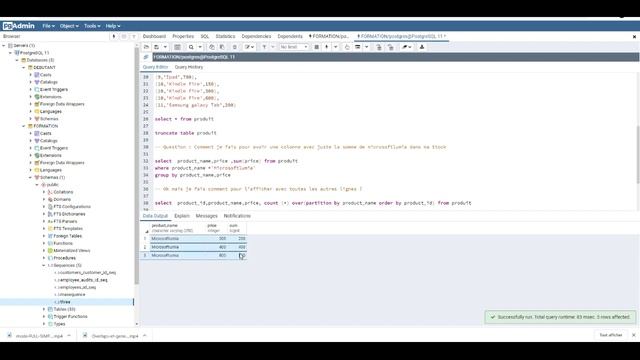Click the Query Tool icon in Browser header
The width and height of the screenshot is (640, 360).
(x=114, y=37)
